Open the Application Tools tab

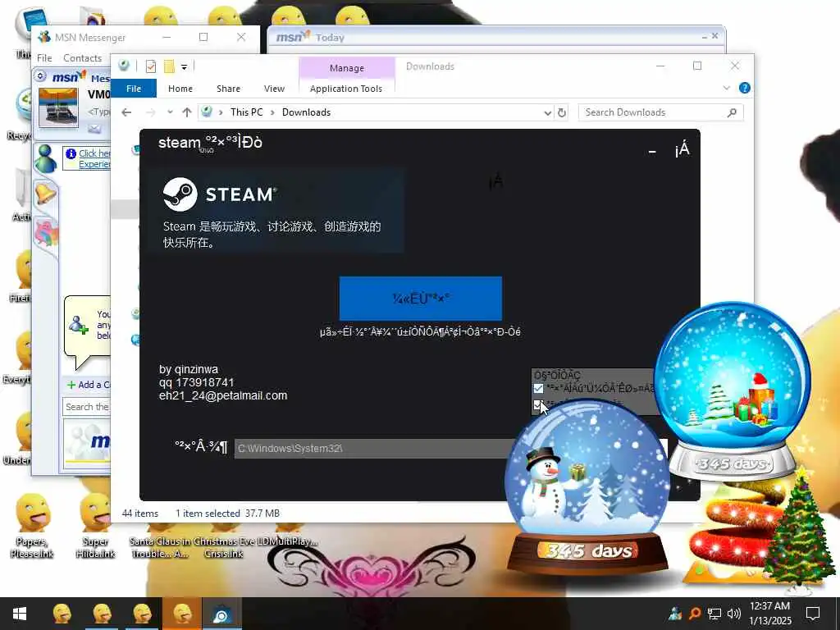coord(346,89)
